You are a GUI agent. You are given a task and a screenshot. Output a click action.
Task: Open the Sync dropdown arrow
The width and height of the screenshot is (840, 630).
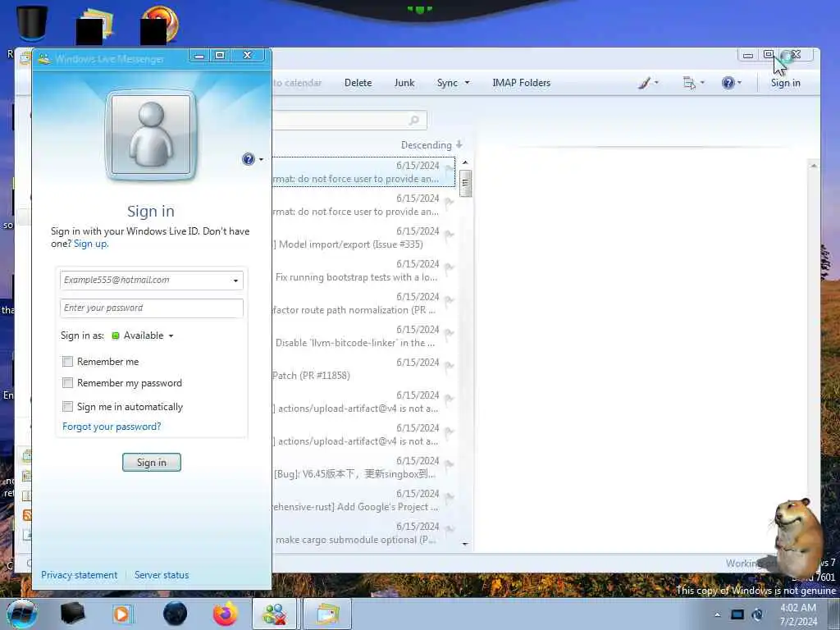click(x=467, y=83)
